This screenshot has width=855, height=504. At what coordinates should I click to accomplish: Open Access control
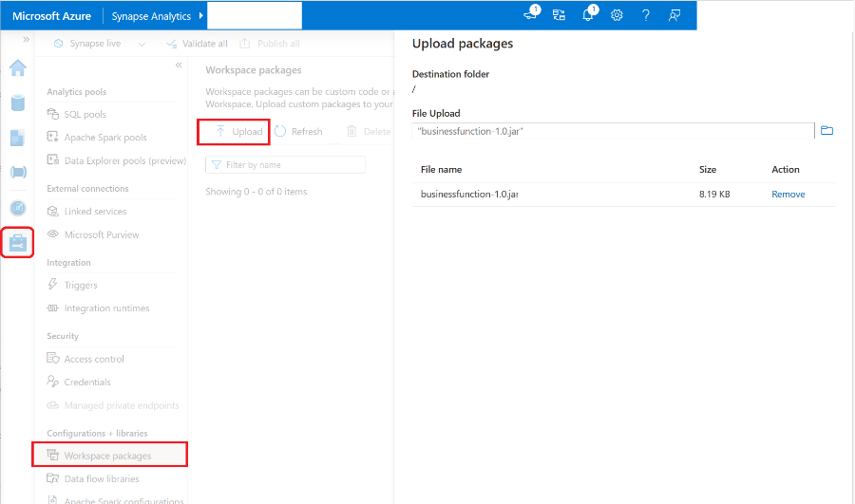[94, 359]
